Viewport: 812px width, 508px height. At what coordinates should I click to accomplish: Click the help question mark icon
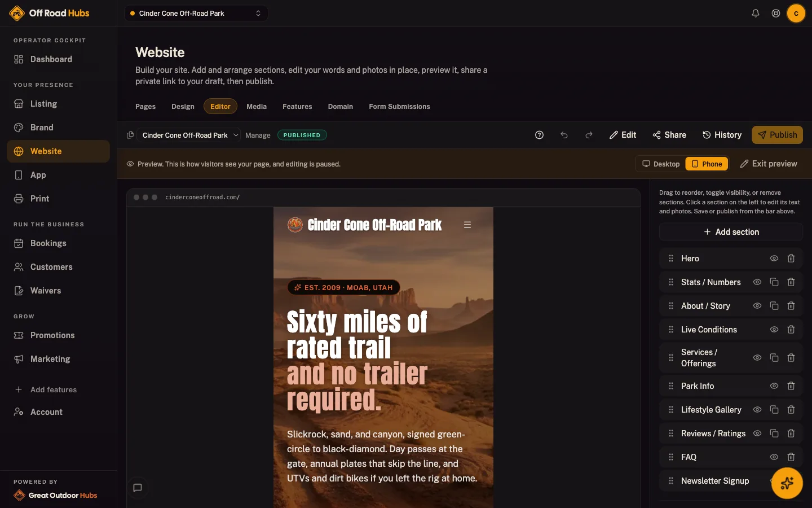(x=539, y=135)
